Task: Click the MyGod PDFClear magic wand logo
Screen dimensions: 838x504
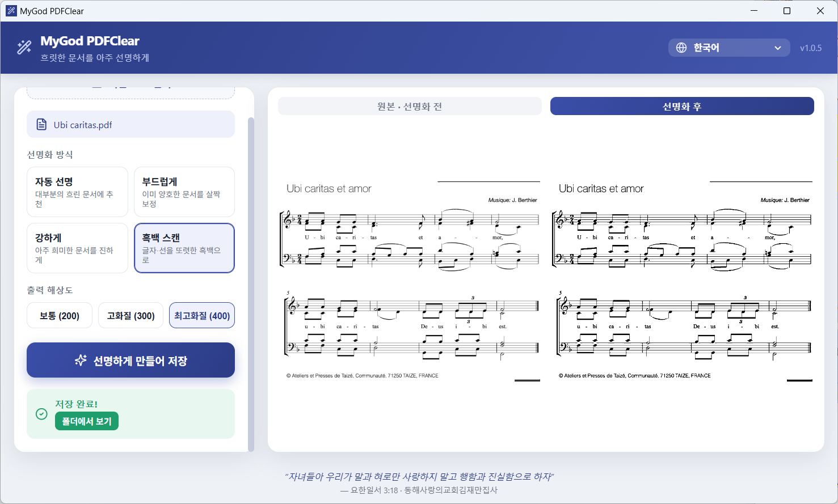Action: (24, 47)
